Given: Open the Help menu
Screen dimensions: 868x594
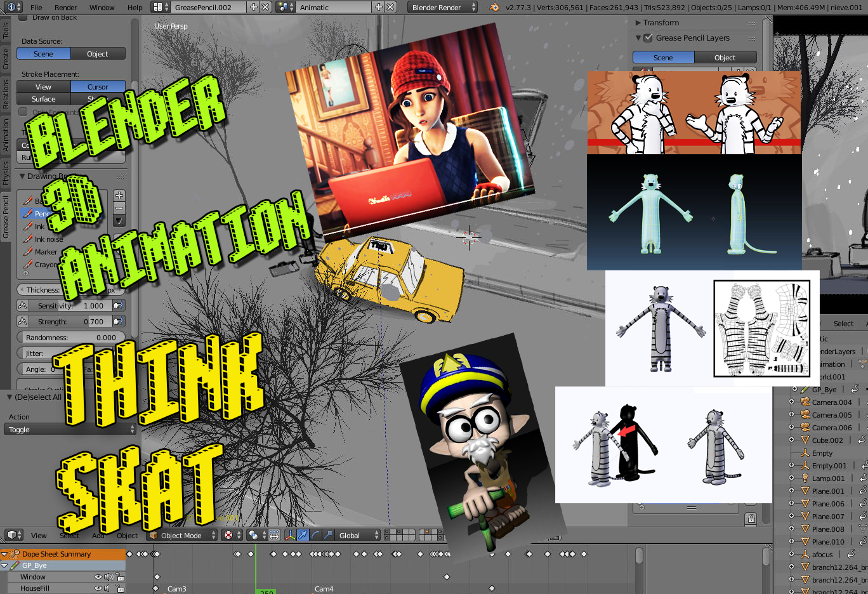Looking at the screenshot, I should (x=135, y=7).
